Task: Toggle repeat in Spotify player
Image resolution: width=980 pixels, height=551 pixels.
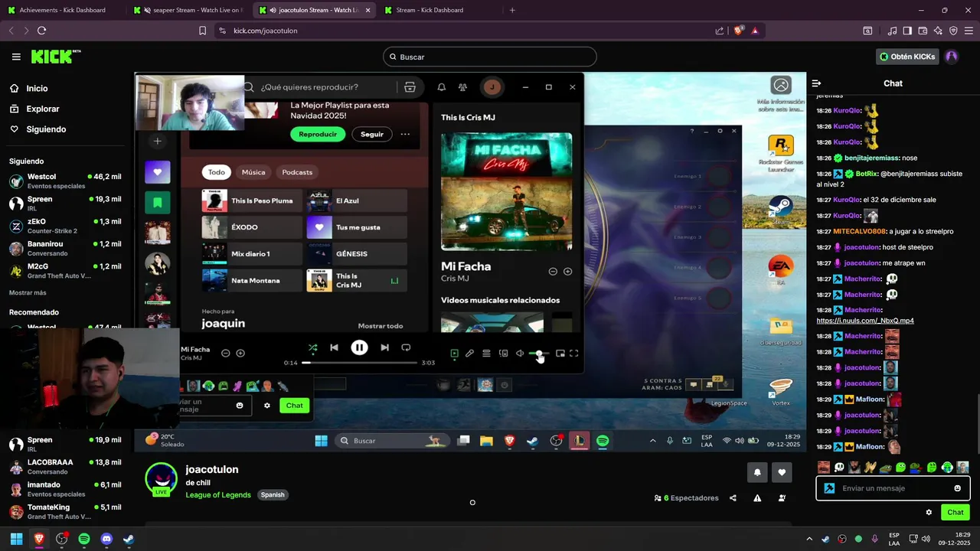Action: coord(406,347)
